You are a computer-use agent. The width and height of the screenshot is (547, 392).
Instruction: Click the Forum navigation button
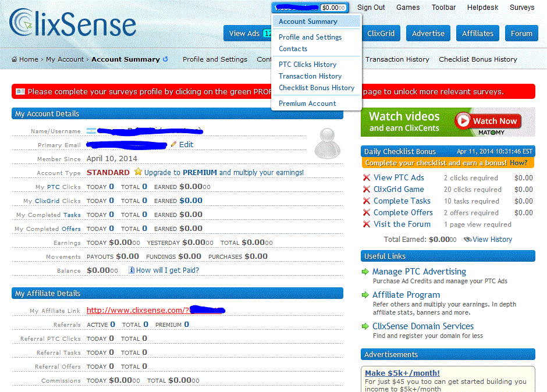(x=521, y=34)
